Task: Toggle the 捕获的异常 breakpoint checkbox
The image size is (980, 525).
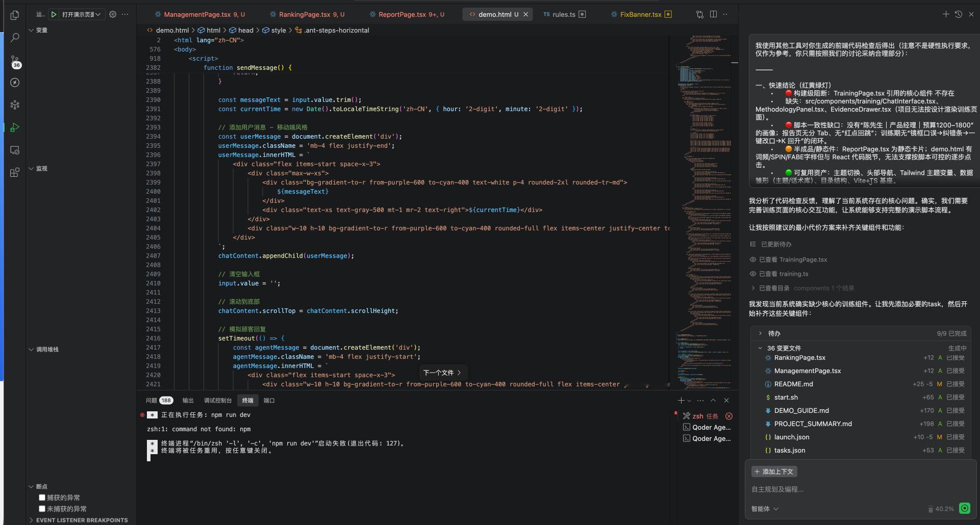Action: pyautogui.click(x=42, y=497)
